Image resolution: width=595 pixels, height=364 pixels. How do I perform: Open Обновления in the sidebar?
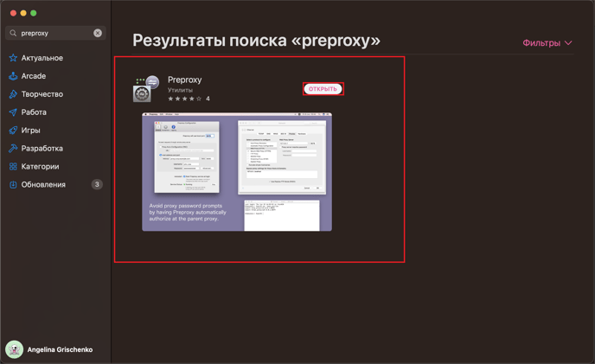pyautogui.click(x=43, y=184)
